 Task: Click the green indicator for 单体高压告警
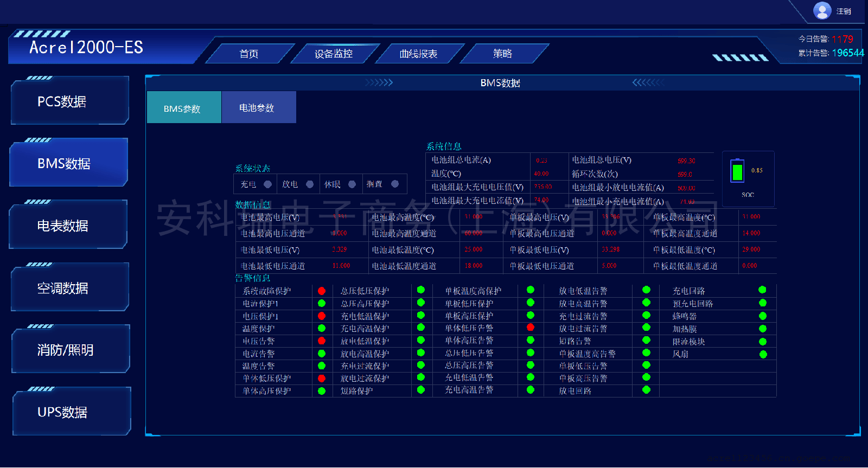tap(531, 339)
